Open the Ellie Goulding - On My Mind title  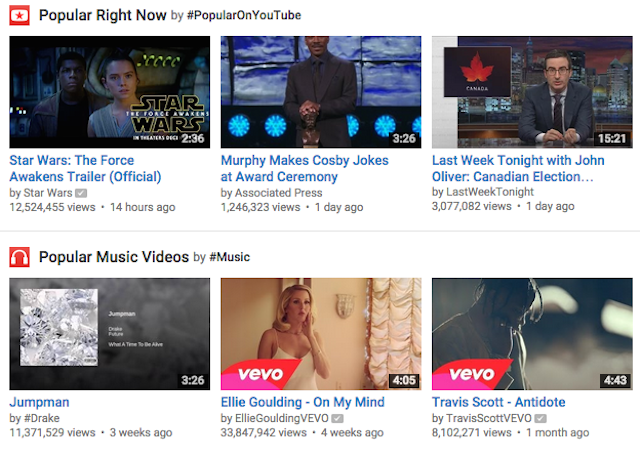(302, 402)
